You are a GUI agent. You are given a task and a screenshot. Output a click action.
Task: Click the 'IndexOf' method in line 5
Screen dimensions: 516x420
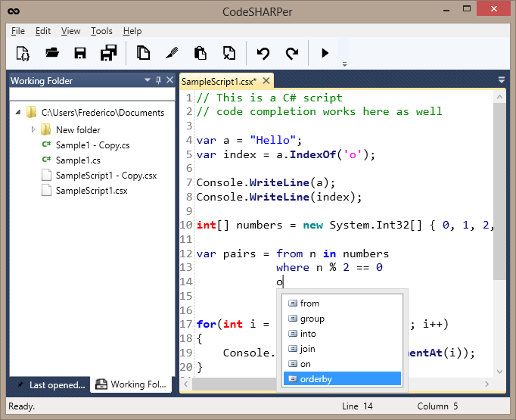click(x=312, y=154)
